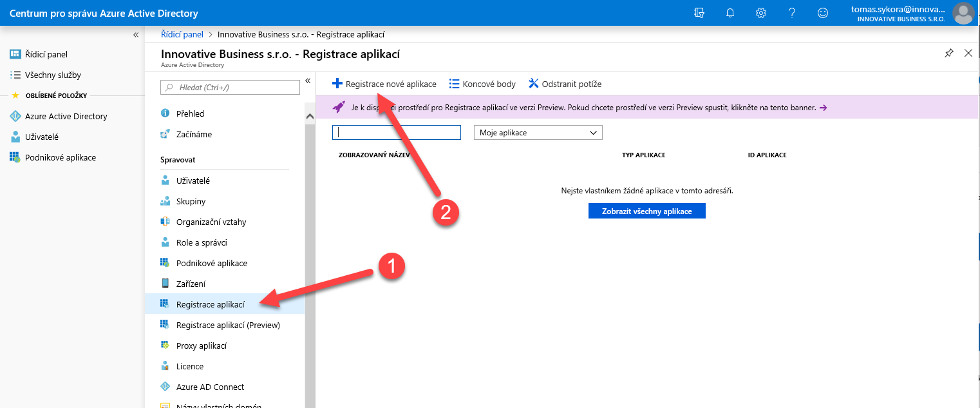This screenshot has height=408, width=980.
Task: Open the user account avatar
Action: coord(963,13)
